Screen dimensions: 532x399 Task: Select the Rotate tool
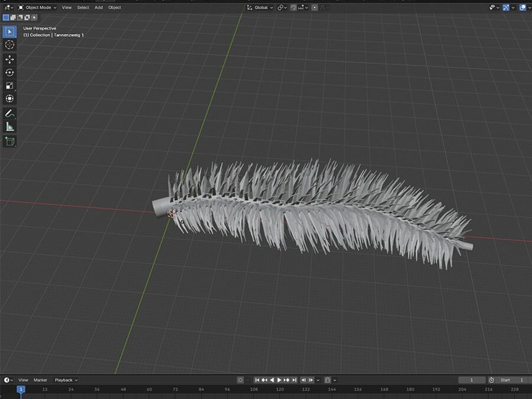10,72
